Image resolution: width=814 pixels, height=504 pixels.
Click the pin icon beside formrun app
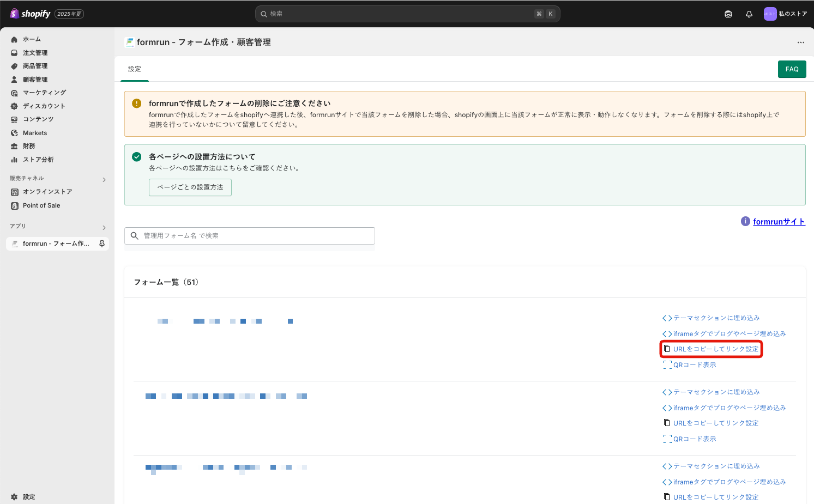pyautogui.click(x=102, y=244)
